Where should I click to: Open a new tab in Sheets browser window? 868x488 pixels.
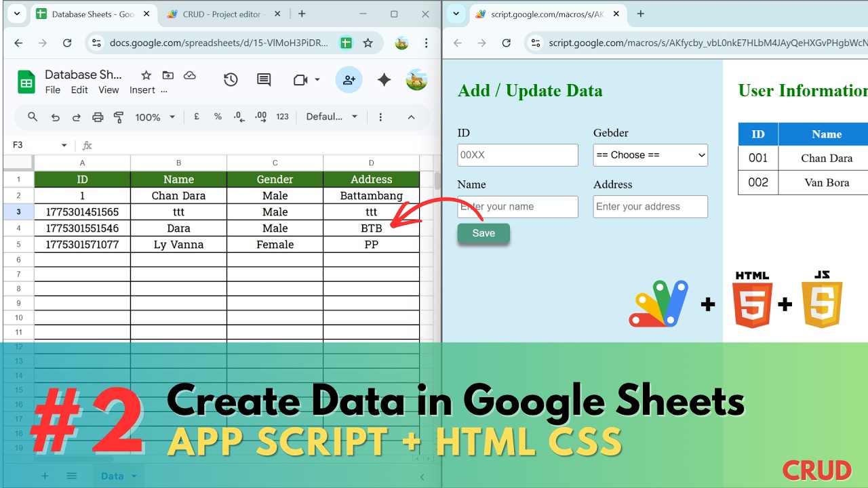coord(302,14)
